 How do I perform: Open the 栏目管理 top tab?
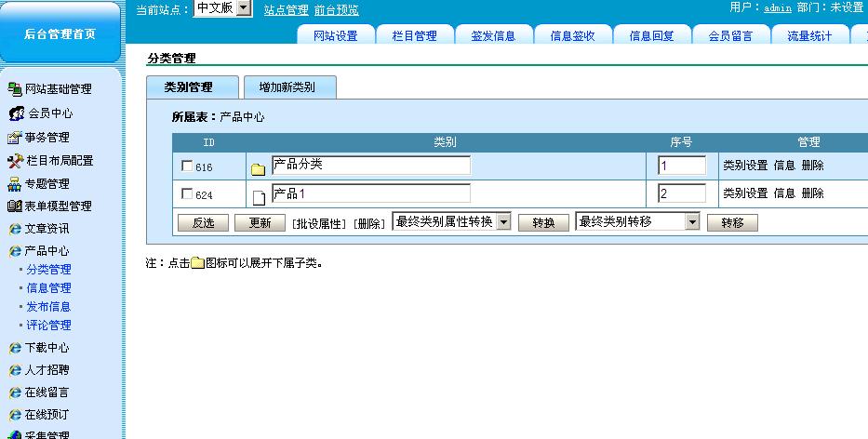tap(414, 36)
